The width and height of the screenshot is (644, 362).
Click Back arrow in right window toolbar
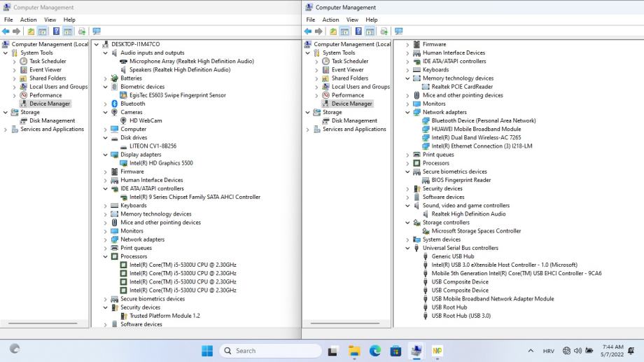tap(308, 32)
